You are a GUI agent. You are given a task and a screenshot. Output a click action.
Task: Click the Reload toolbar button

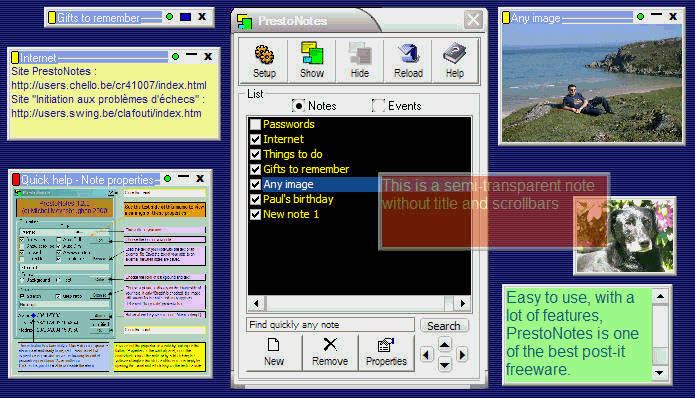click(408, 61)
